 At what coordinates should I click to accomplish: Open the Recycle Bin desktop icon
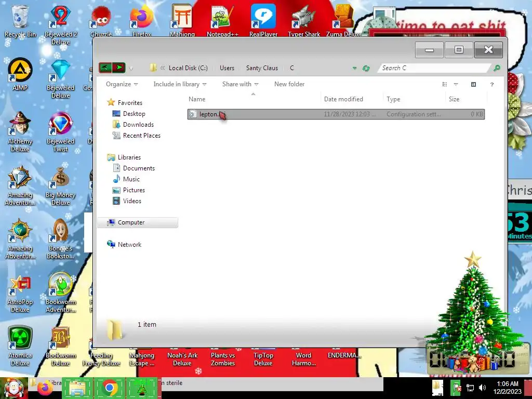(x=20, y=20)
